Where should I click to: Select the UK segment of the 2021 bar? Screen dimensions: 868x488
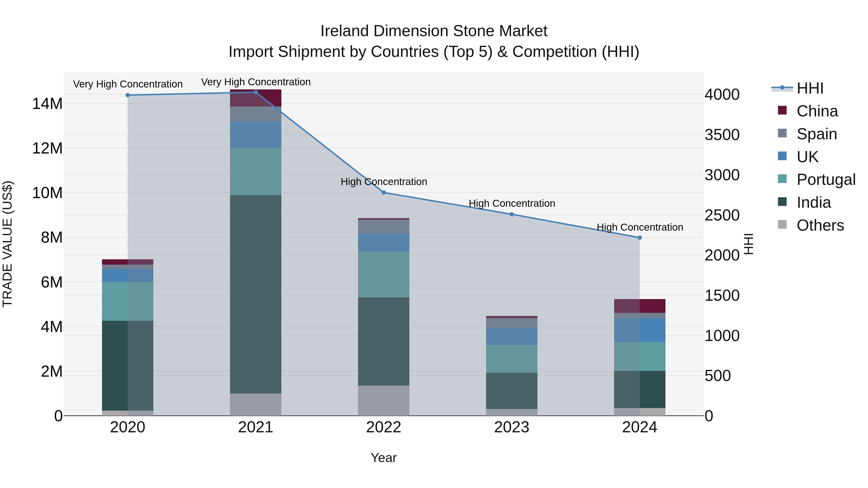tap(255, 135)
